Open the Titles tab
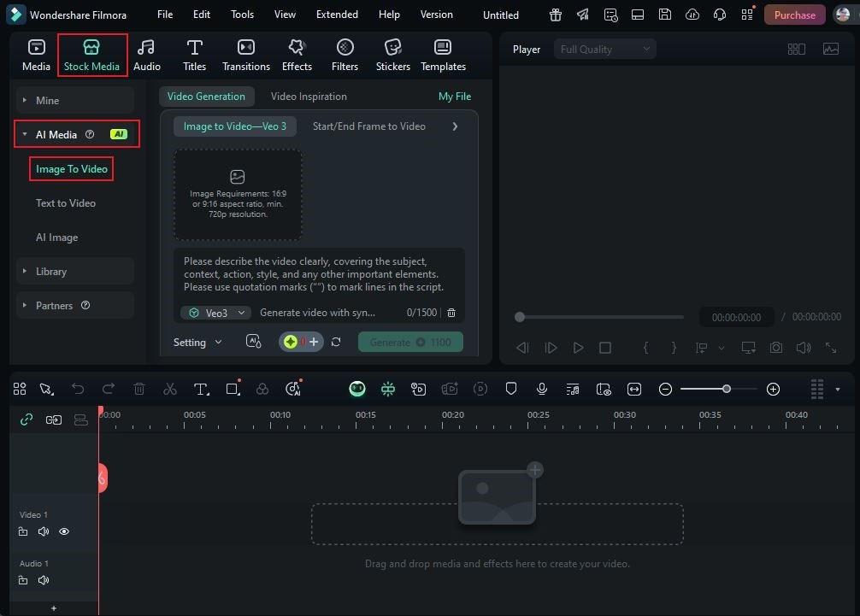Screen dimensions: 860x616 (x=194, y=55)
